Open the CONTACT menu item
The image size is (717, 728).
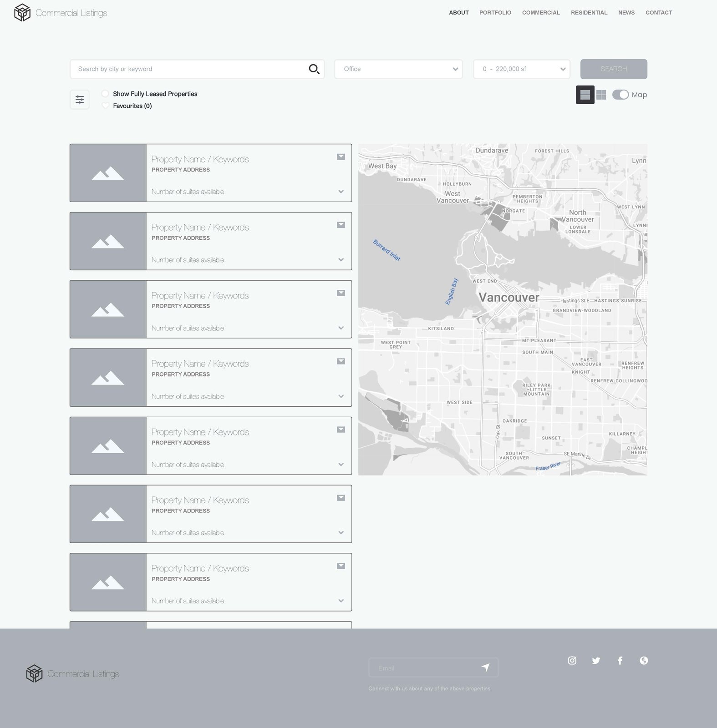click(659, 13)
